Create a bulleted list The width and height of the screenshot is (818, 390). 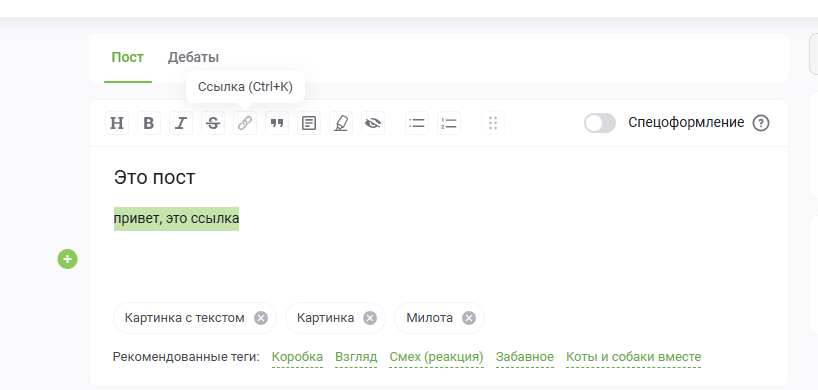click(x=417, y=123)
